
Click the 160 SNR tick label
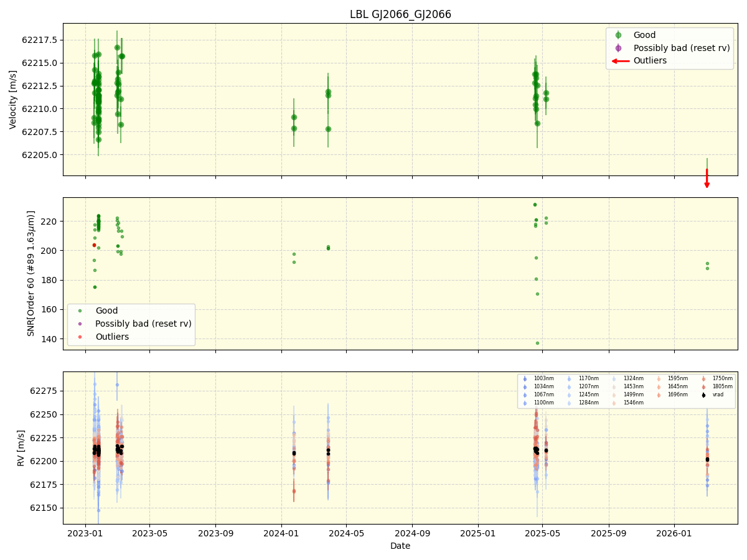pyautogui.click(x=50, y=310)
